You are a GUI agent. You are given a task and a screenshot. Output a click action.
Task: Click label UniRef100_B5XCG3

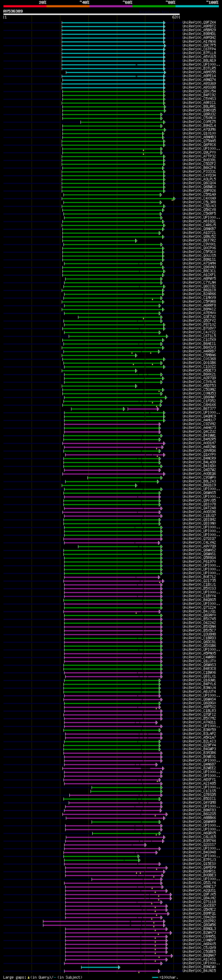(199, 588)
